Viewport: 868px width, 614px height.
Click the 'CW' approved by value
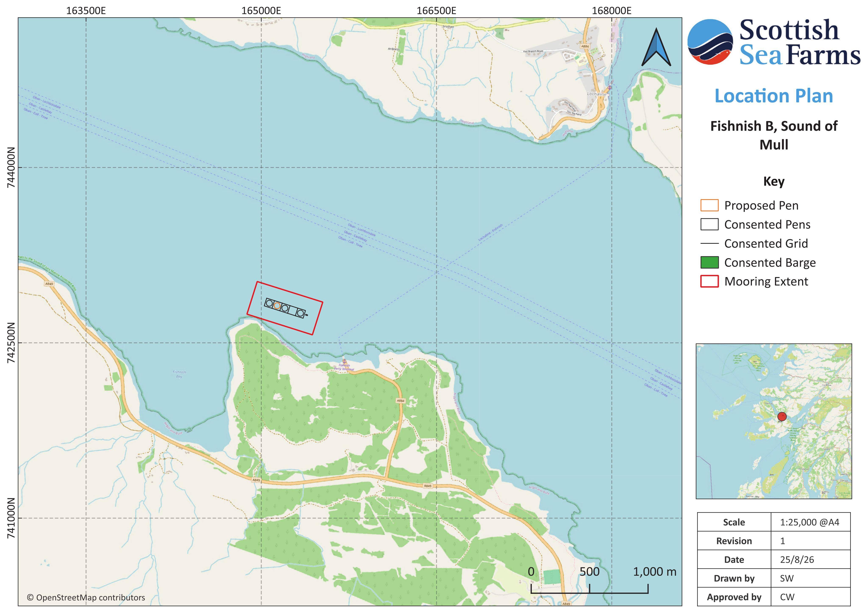point(787,597)
